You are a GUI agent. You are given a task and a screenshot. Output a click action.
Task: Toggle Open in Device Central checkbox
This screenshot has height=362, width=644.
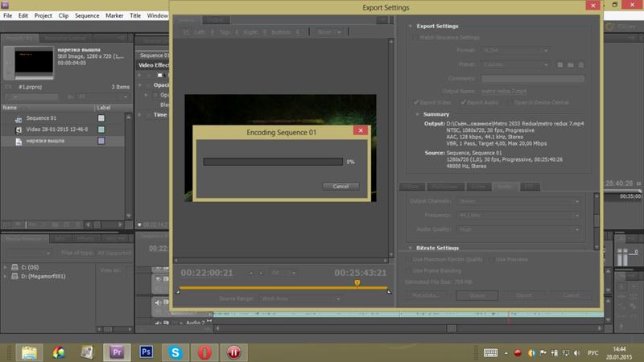coord(510,102)
